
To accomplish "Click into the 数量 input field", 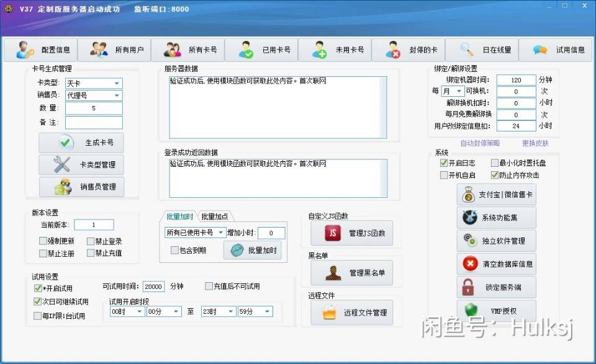I will coord(94,108).
